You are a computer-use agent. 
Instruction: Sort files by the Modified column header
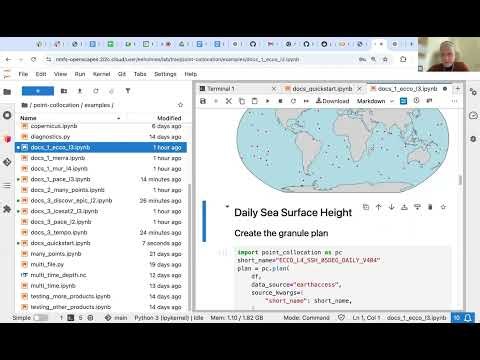[x=169, y=118]
